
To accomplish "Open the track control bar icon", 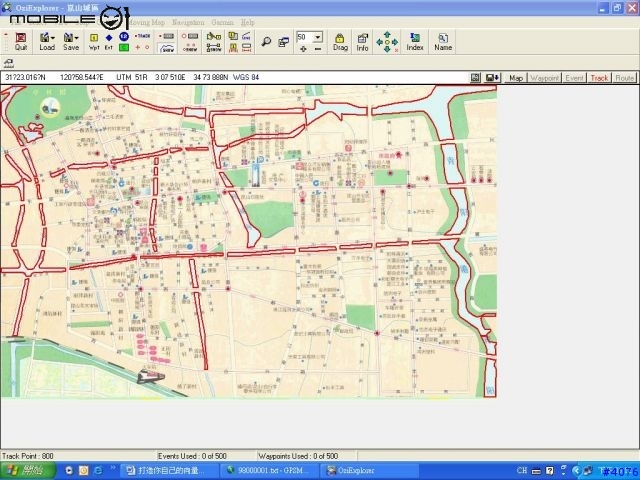I will [x=167, y=36].
